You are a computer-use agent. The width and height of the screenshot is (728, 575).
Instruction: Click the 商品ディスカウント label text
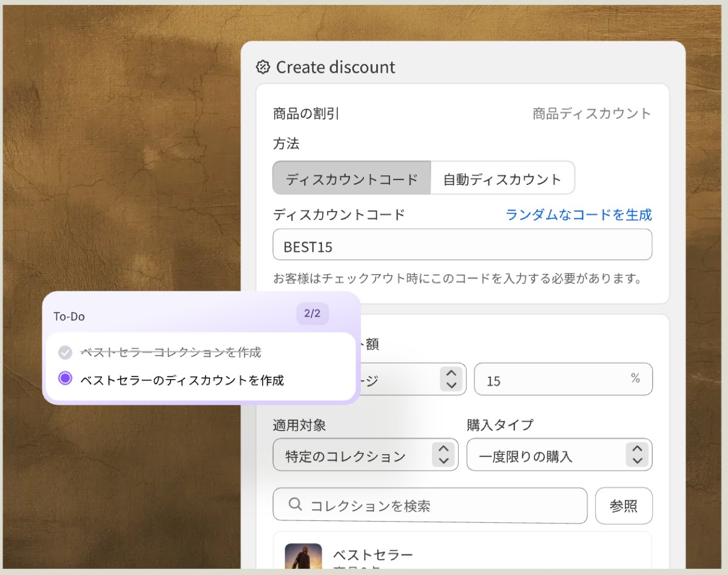[x=591, y=113]
